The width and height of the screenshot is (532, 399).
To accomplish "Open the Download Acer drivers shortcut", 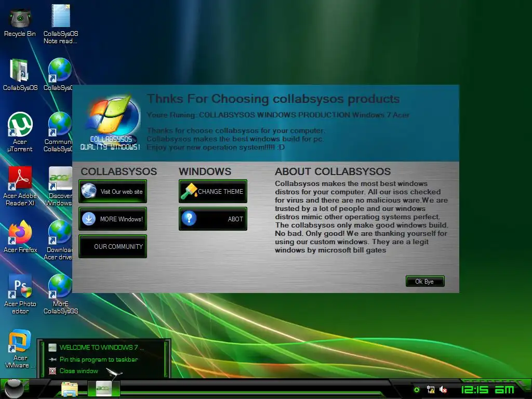I will click(58, 240).
